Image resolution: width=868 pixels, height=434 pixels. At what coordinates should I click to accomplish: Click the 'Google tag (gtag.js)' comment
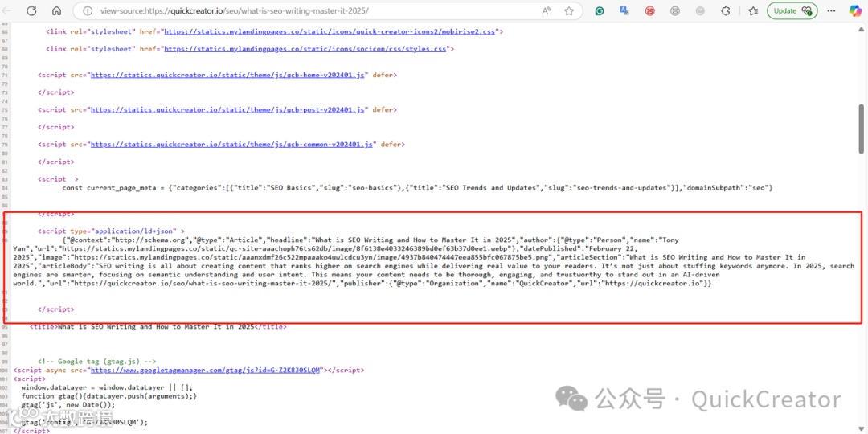click(x=97, y=362)
